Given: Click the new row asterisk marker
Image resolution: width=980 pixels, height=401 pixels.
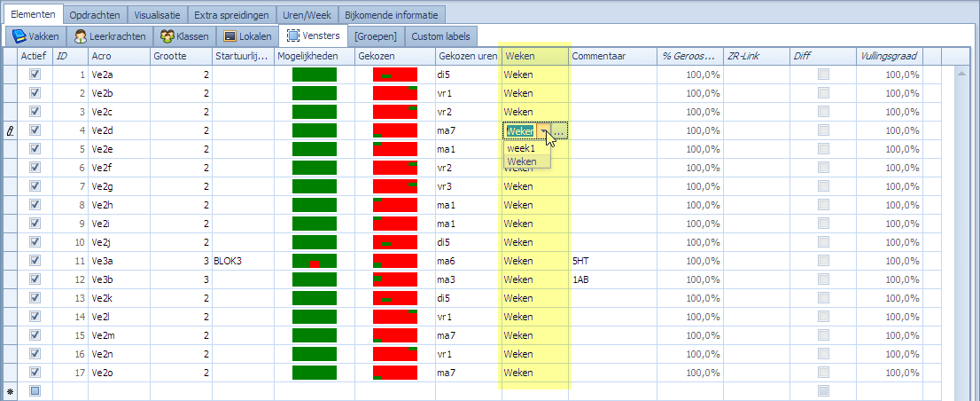Looking at the screenshot, I should tap(10, 391).
